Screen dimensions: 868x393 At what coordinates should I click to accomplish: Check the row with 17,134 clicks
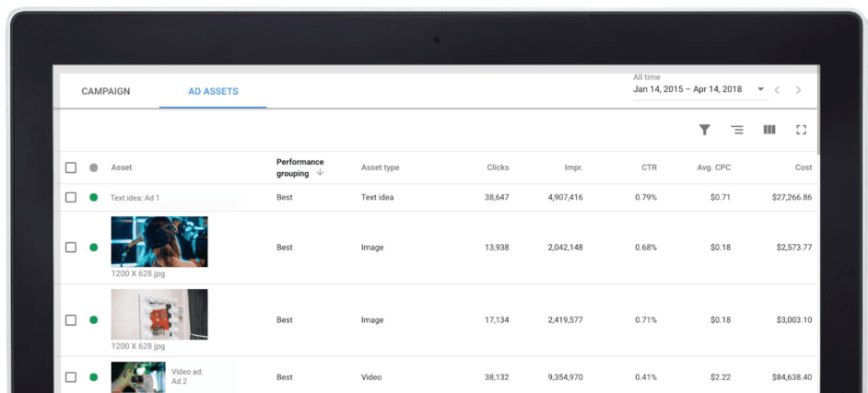coord(71,320)
